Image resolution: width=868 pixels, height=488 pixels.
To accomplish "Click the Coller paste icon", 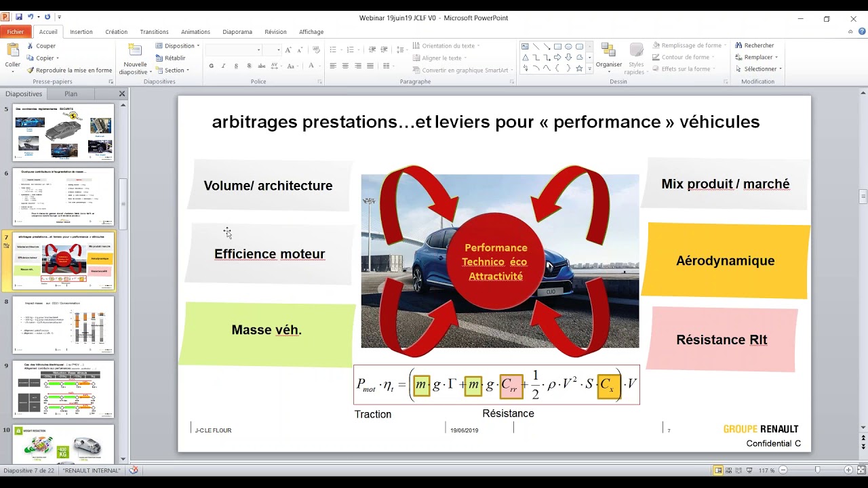I will click(x=12, y=50).
